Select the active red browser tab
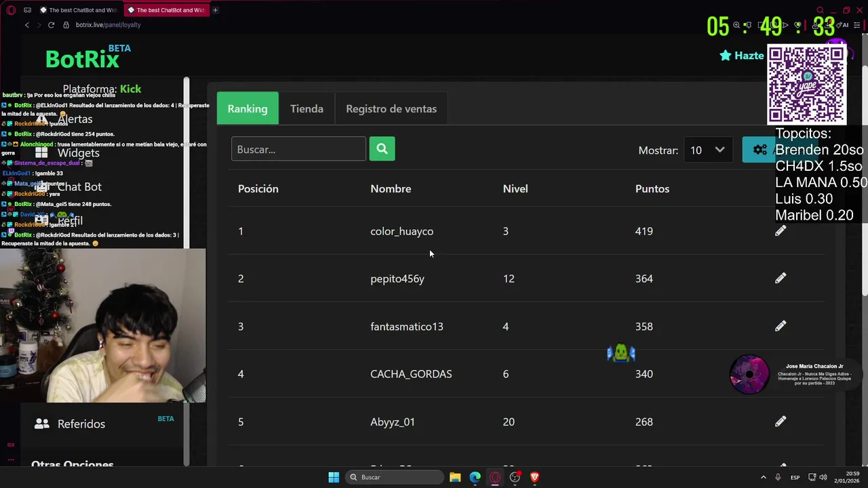 click(166, 10)
